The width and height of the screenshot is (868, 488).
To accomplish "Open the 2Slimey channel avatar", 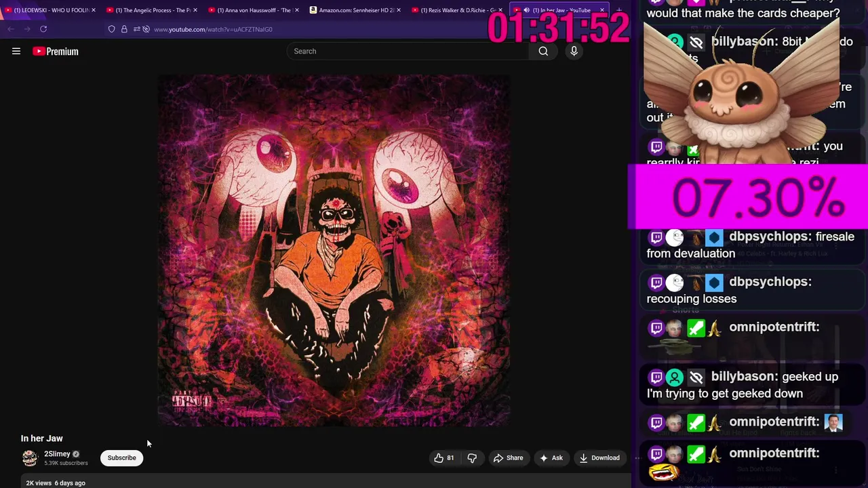I will (30, 458).
